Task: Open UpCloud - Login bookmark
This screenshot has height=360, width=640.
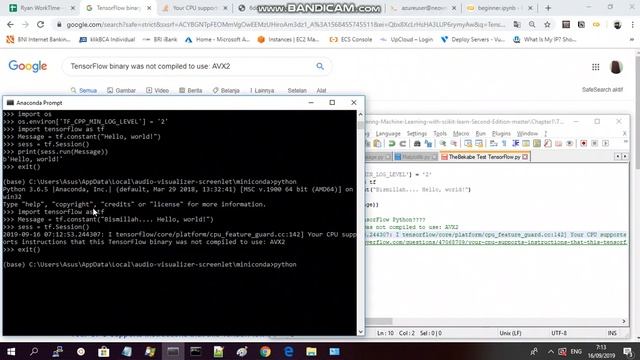Action: coord(406,40)
